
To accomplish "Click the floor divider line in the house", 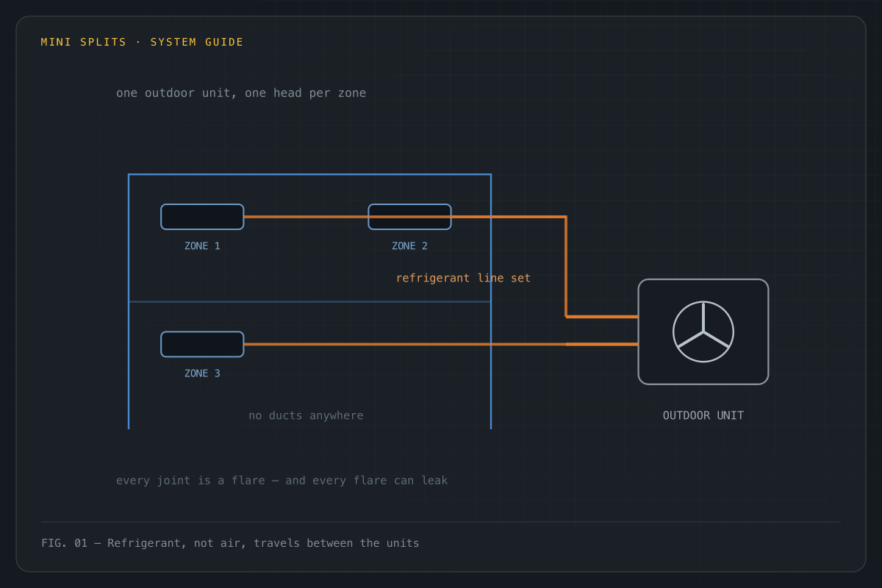I will pos(309,301).
